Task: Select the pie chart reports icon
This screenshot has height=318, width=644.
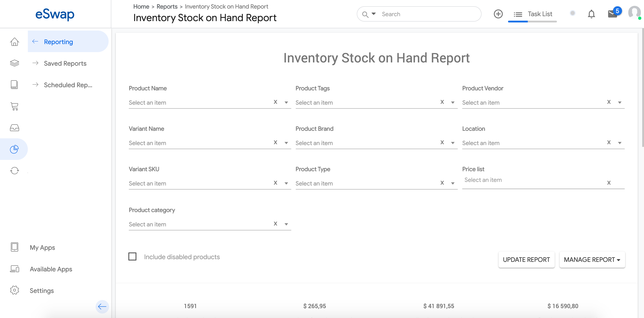Action: click(x=14, y=149)
